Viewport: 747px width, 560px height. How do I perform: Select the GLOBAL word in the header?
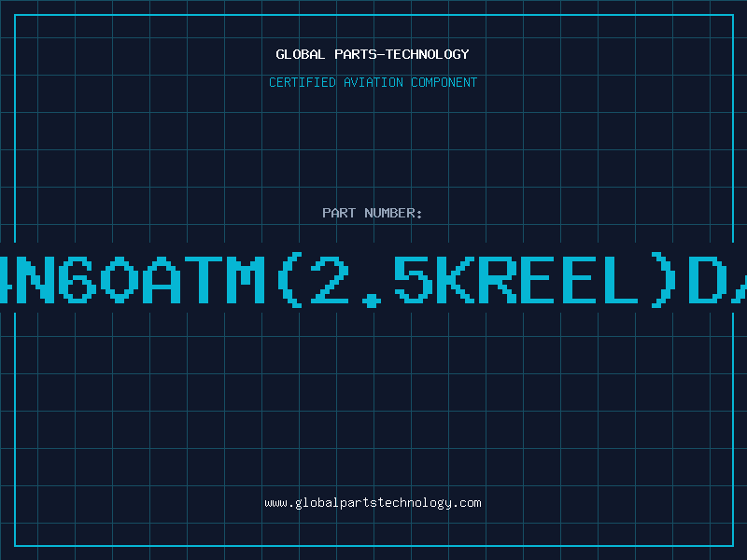(x=300, y=54)
